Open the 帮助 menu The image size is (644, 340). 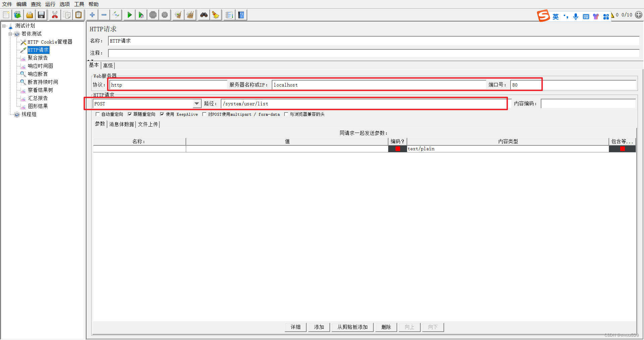coord(94,4)
